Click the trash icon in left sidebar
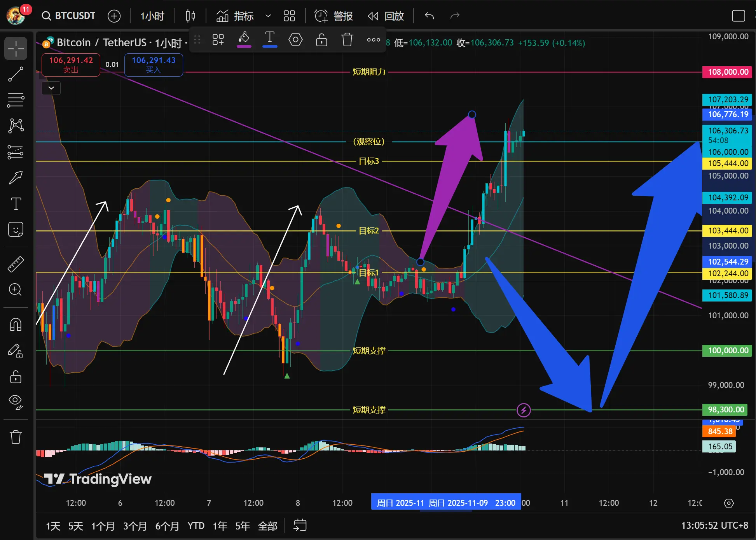The height and width of the screenshot is (540, 756). (x=16, y=437)
